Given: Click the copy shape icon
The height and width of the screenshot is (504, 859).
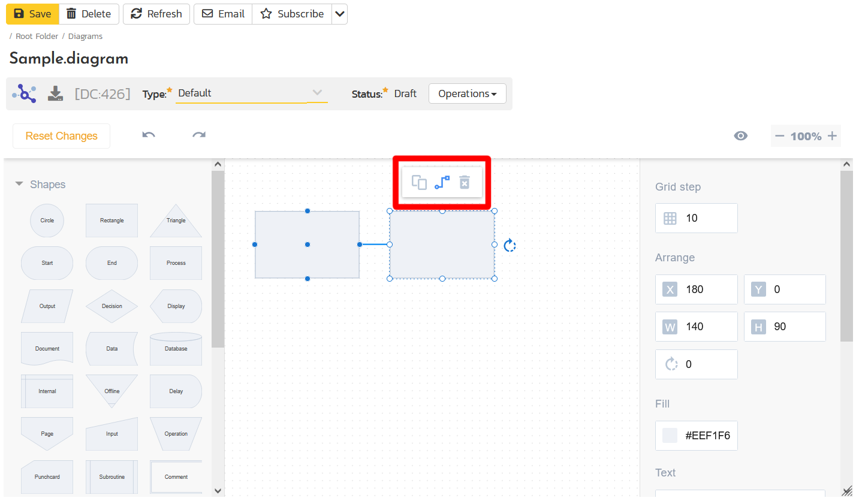Looking at the screenshot, I should tap(419, 182).
